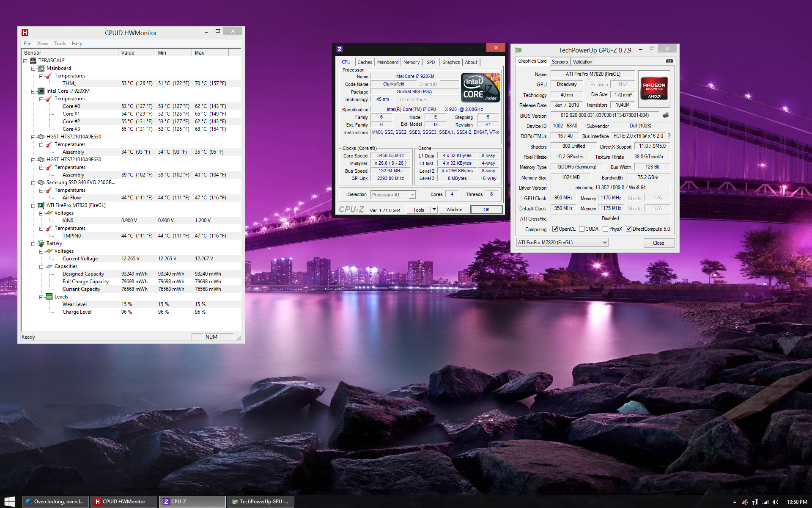Click the Bus Interface question mark icon

(669, 136)
